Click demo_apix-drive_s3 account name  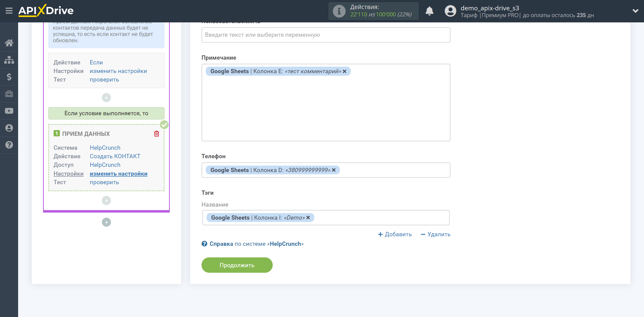click(490, 8)
